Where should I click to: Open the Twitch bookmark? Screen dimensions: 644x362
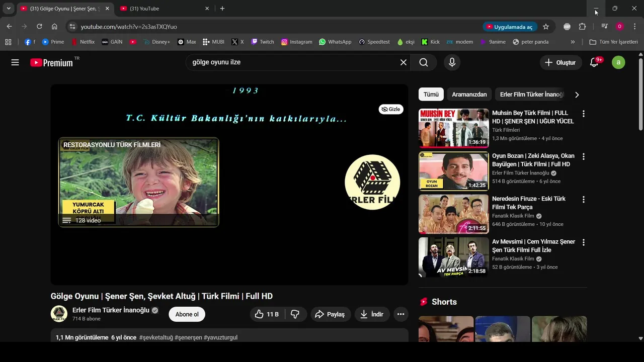(x=263, y=42)
